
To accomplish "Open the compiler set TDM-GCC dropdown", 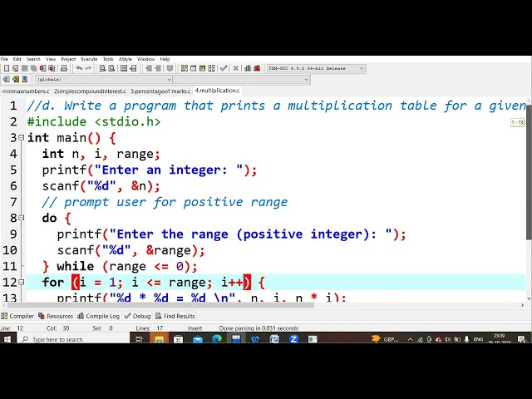I will [x=316, y=68].
